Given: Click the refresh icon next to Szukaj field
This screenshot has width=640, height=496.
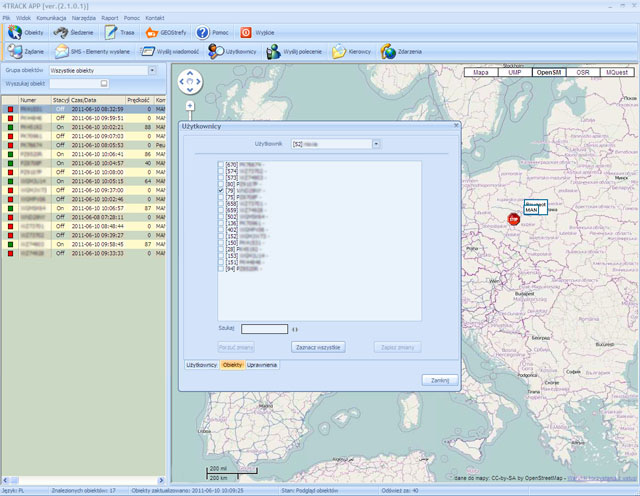Looking at the screenshot, I should point(295,329).
